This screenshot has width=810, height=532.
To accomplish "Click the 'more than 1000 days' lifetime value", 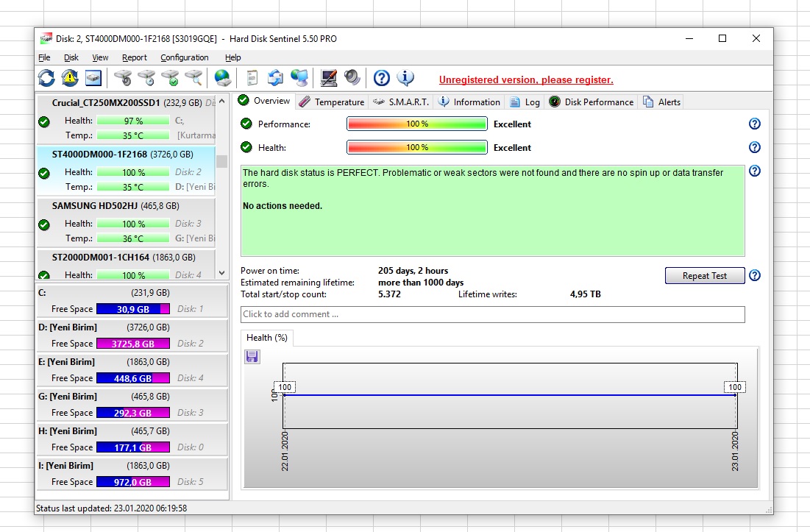I will 421,283.
